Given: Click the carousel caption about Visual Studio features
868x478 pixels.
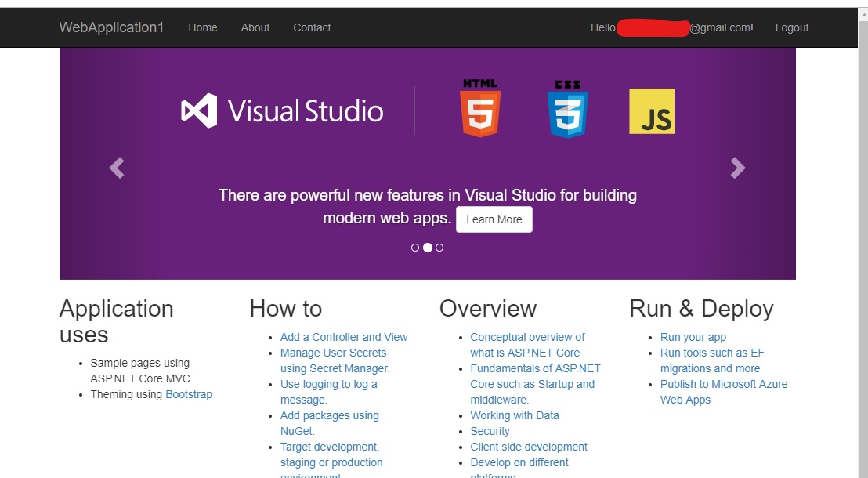Looking at the screenshot, I should [x=428, y=206].
